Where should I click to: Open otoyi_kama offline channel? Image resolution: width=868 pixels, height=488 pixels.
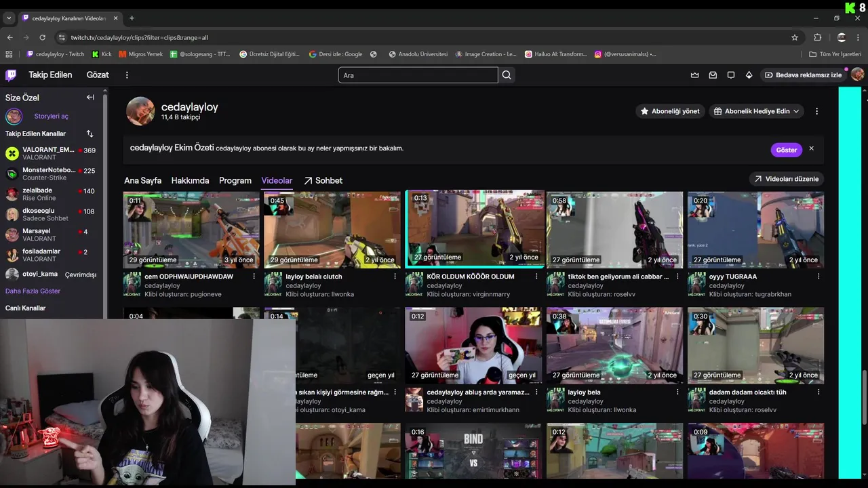click(x=53, y=274)
